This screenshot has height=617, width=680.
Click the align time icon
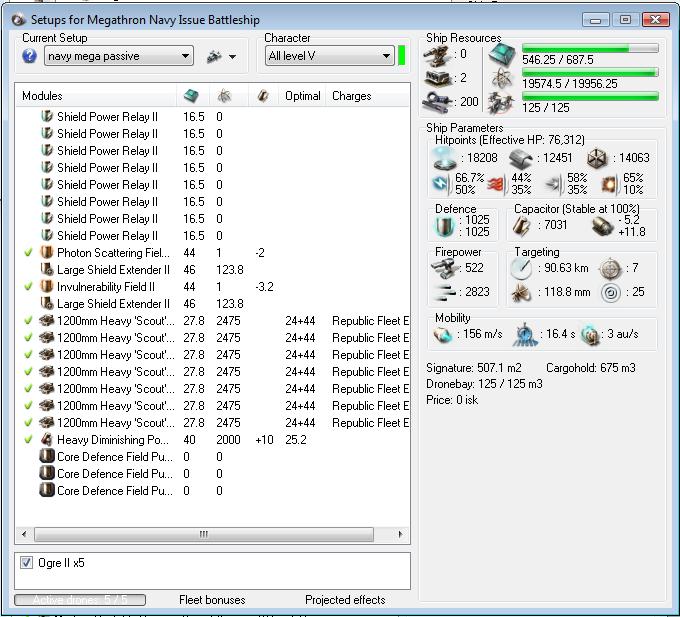pyautogui.click(x=525, y=334)
